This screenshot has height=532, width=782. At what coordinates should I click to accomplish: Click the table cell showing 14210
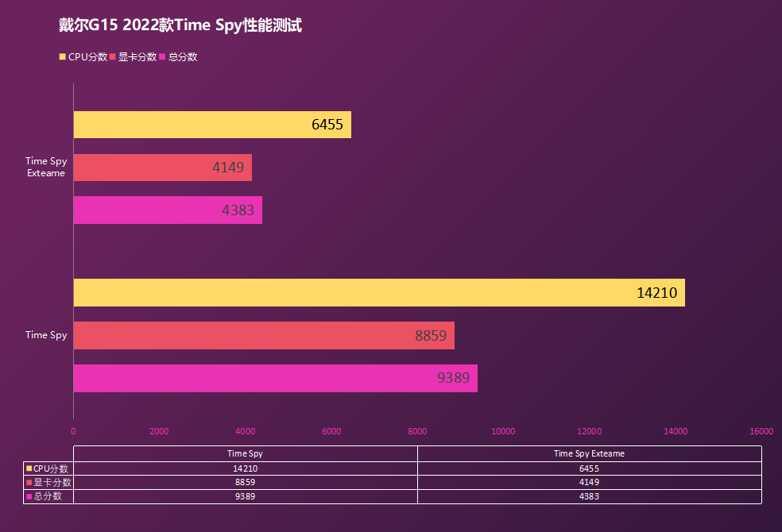click(x=245, y=468)
